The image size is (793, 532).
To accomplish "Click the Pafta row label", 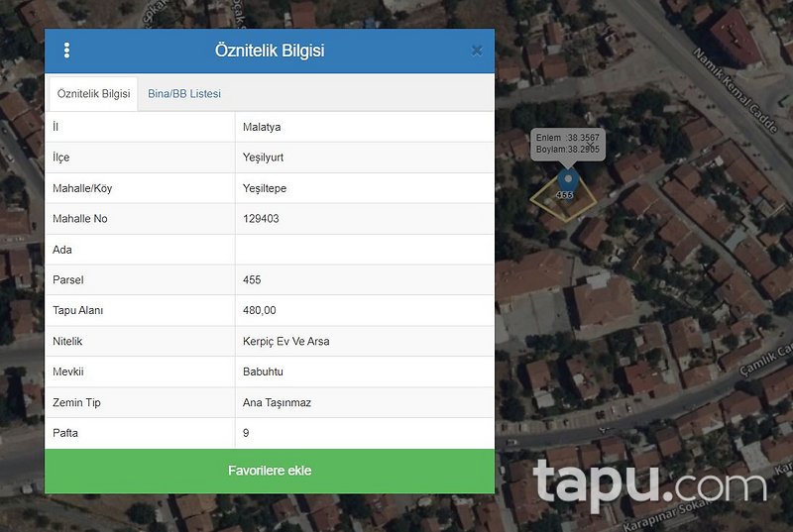I will (65, 433).
